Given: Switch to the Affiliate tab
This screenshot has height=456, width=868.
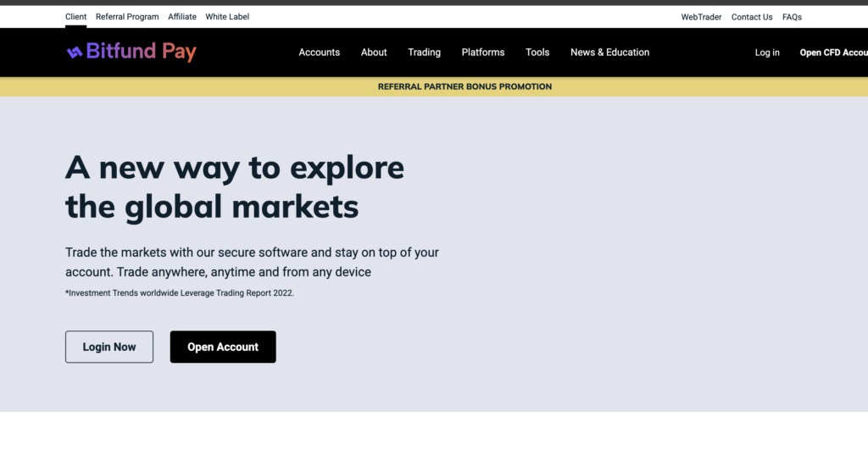Looking at the screenshot, I should [x=182, y=17].
